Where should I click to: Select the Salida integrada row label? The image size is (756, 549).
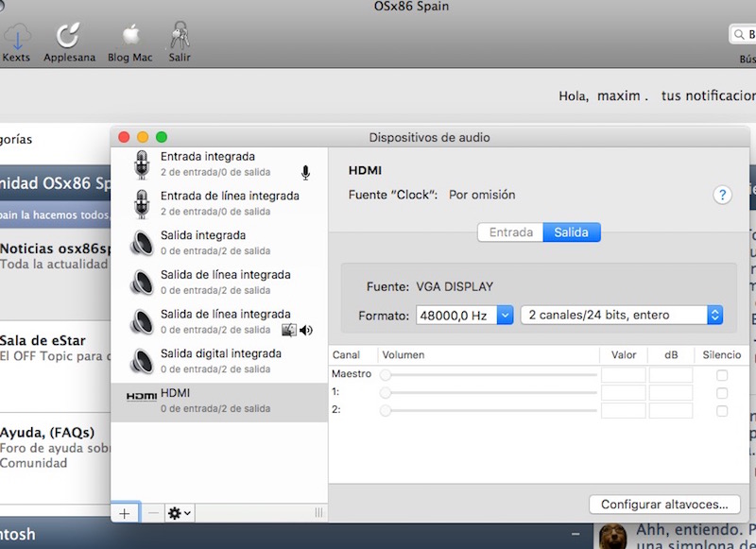point(203,235)
